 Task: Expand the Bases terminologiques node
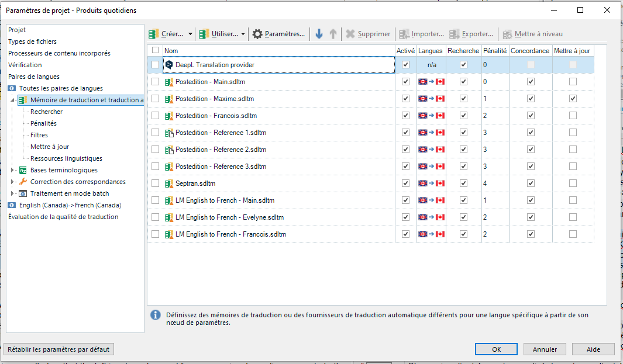(x=12, y=170)
